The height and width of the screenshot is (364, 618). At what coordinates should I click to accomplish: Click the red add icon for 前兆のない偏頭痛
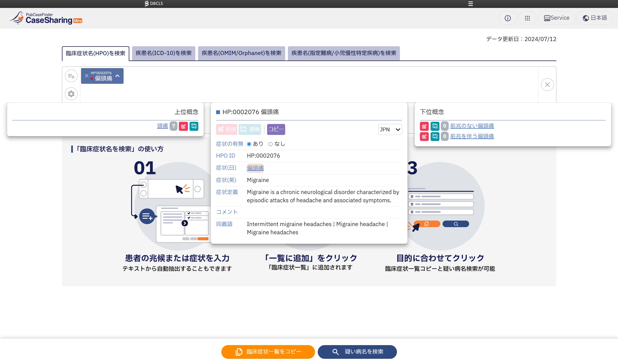(424, 126)
